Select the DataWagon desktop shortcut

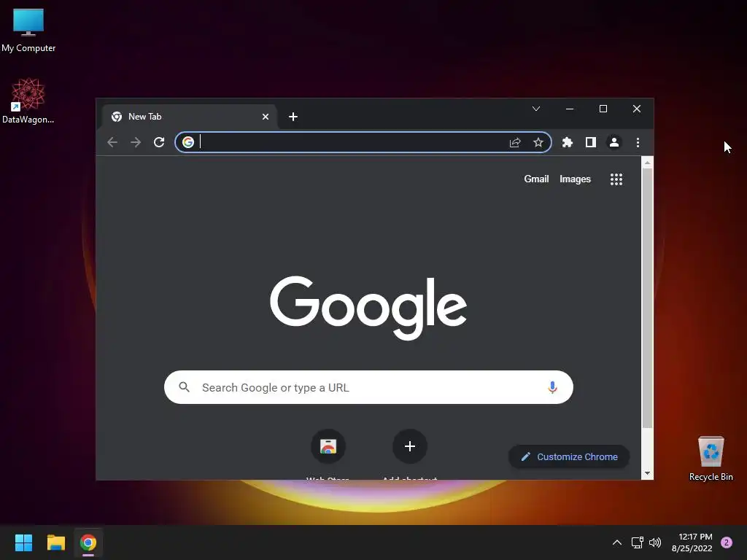click(x=28, y=101)
